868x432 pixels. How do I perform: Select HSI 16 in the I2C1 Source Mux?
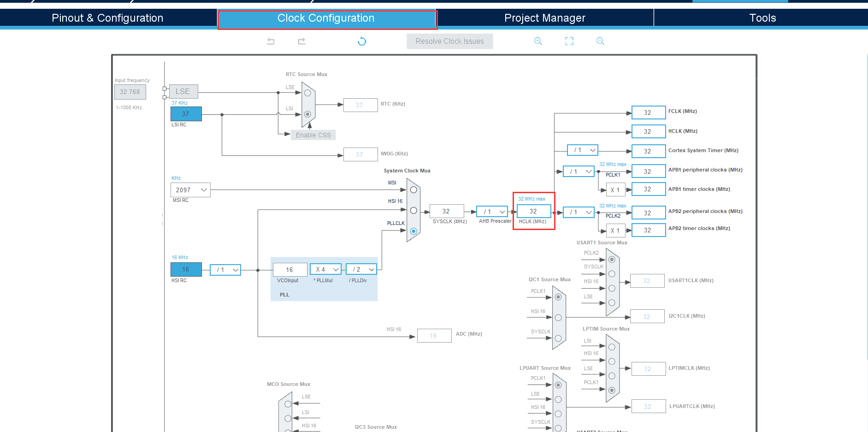point(558,318)
